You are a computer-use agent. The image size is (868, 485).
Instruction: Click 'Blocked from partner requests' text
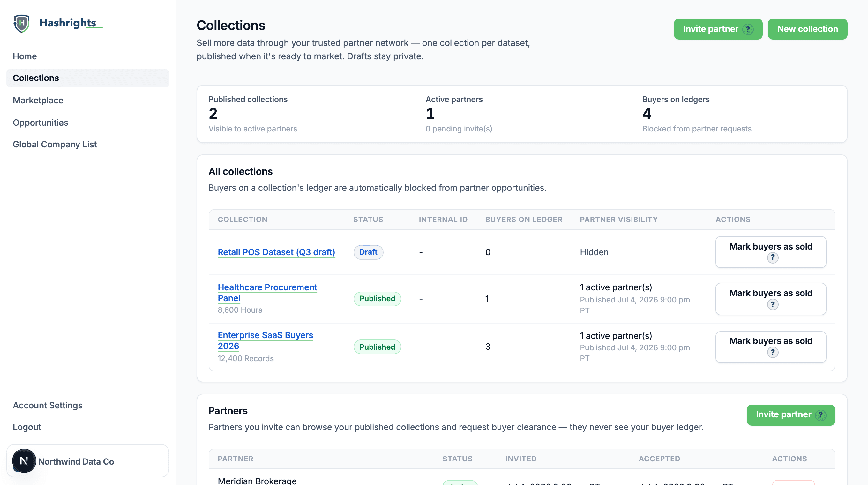(697, 129)
